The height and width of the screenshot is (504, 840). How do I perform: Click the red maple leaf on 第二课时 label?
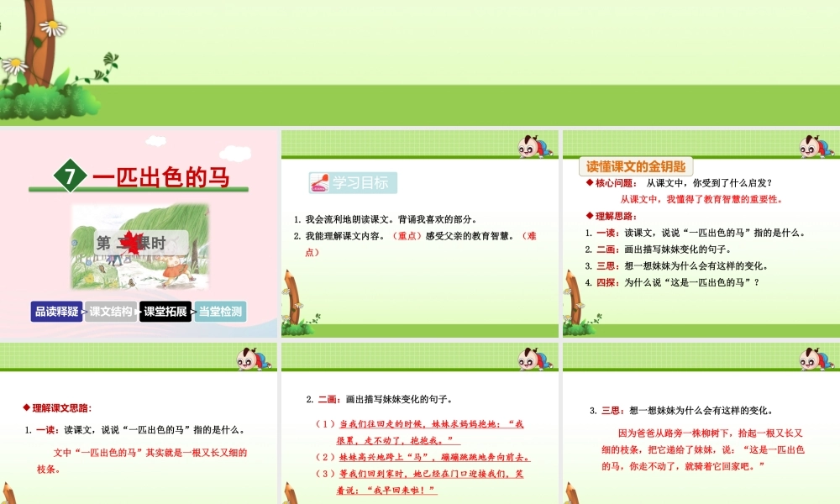coord(131,243)
